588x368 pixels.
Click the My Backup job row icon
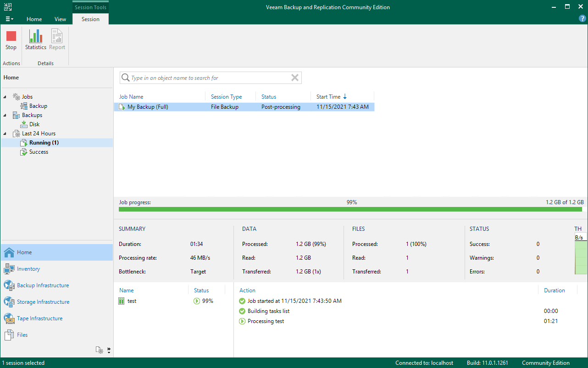tap(122, 107)
